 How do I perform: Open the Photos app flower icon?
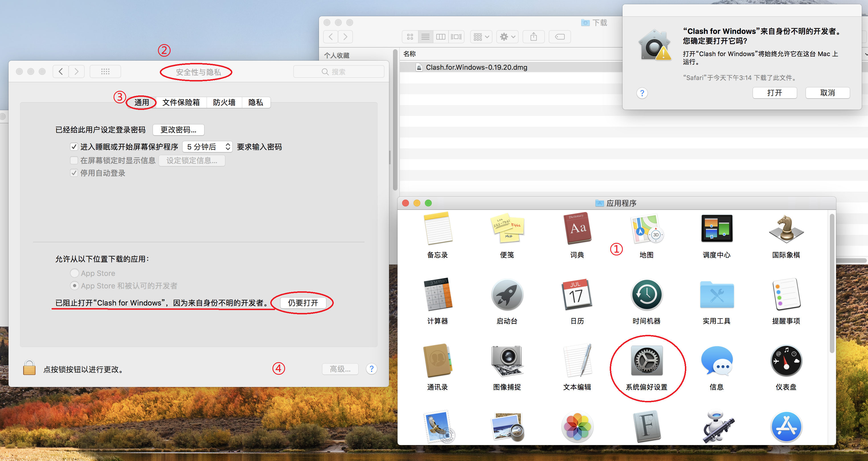point(577,427)
